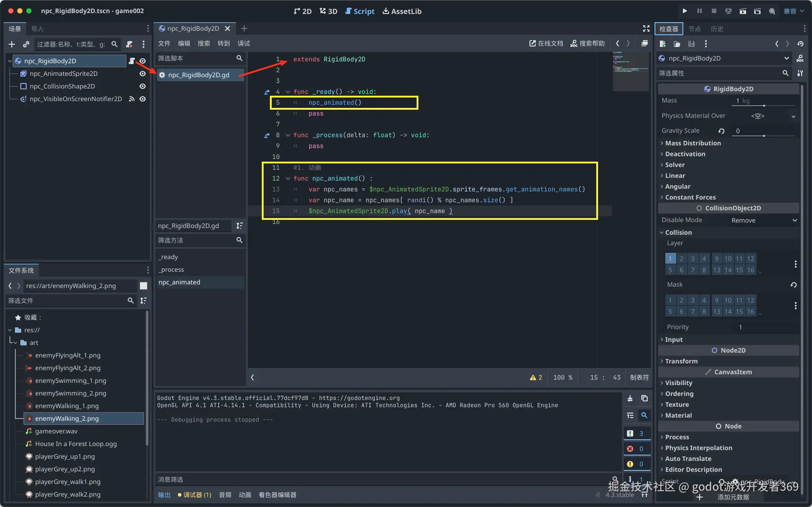Go to next edited script location
812x507 pixels.
point(628,43)
